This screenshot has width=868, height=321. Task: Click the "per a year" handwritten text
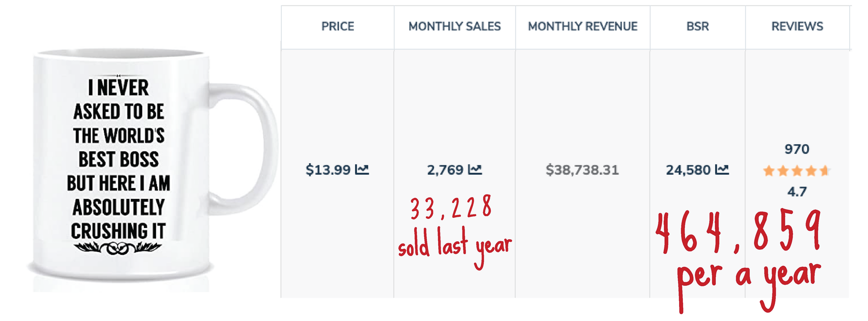[x=748, y=278]
